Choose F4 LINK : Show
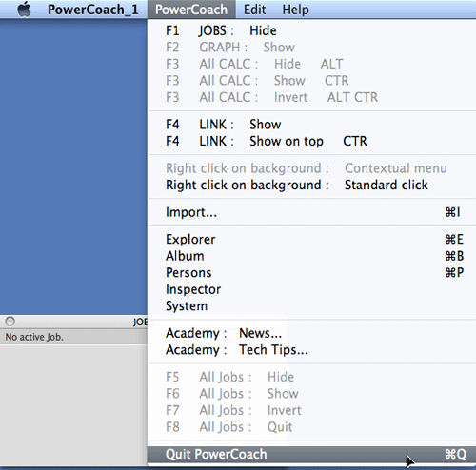This screenshot has height=470, width=476. pos(311,125)
